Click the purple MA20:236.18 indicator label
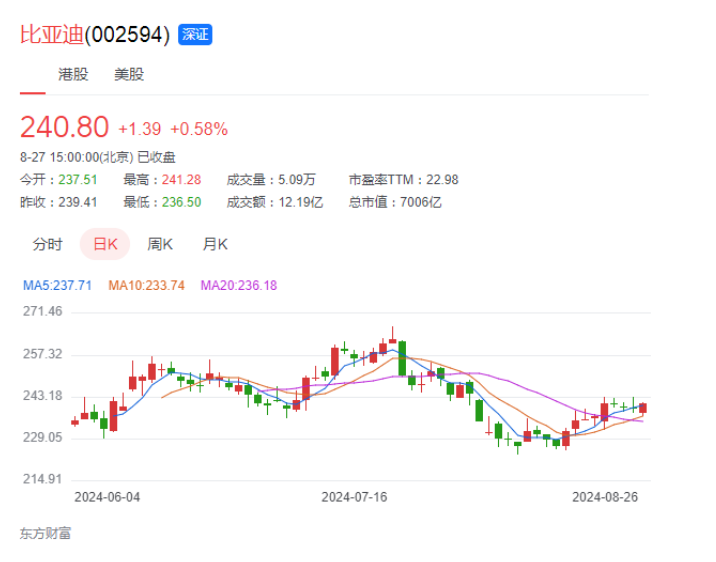The width and height of the screenshot is (716, 562). [x=239, y=285]
